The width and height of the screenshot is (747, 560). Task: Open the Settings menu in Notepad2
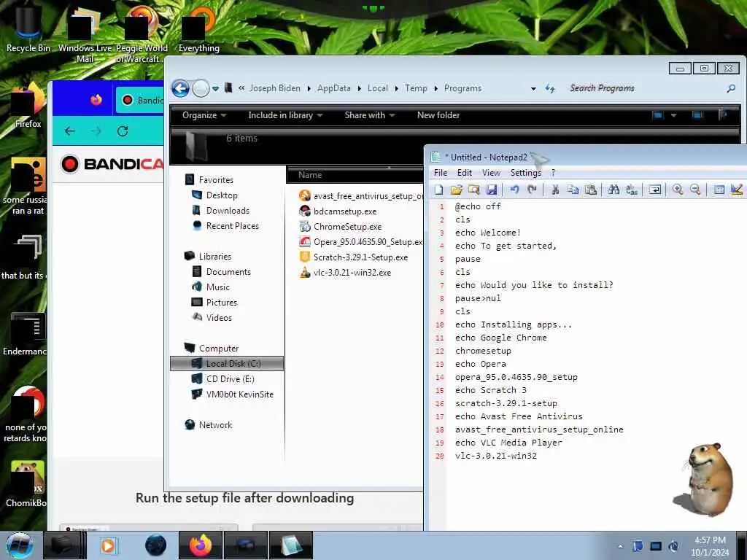tap(526, 173)
